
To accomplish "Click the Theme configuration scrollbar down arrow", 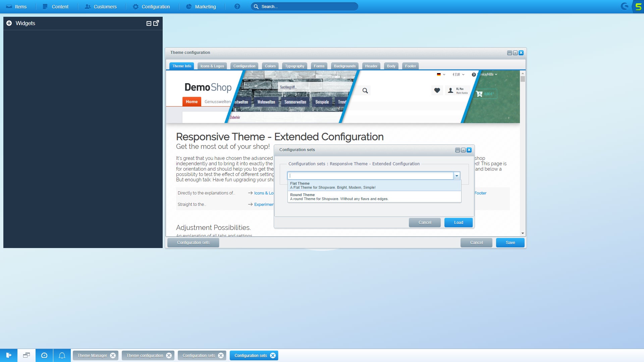I will tap(523, 233).
